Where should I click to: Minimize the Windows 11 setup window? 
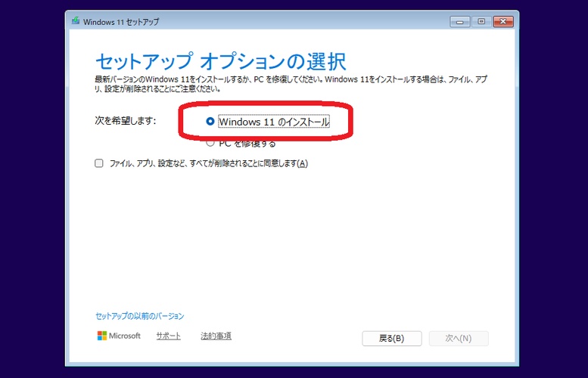click(x=460, y=22)
